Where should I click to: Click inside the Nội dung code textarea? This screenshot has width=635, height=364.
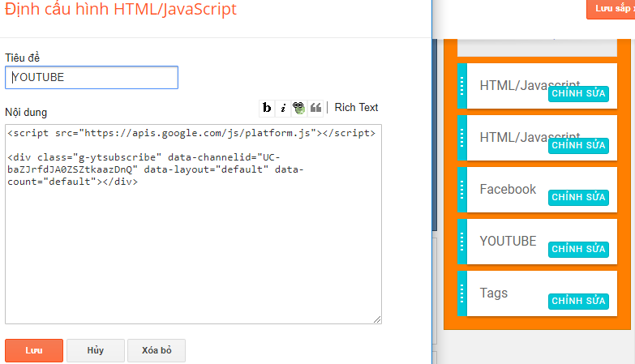point(193,224)
